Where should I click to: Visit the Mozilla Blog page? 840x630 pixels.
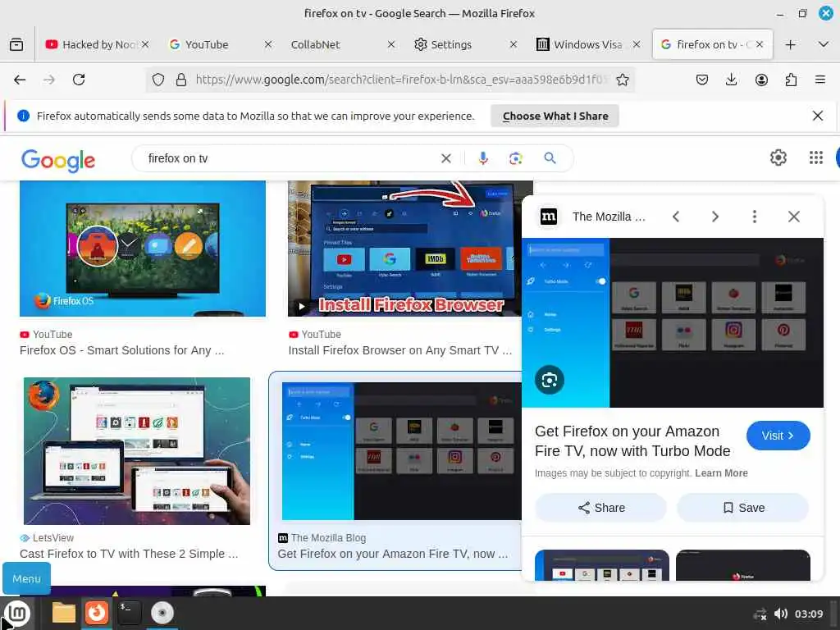pos(778,436)
